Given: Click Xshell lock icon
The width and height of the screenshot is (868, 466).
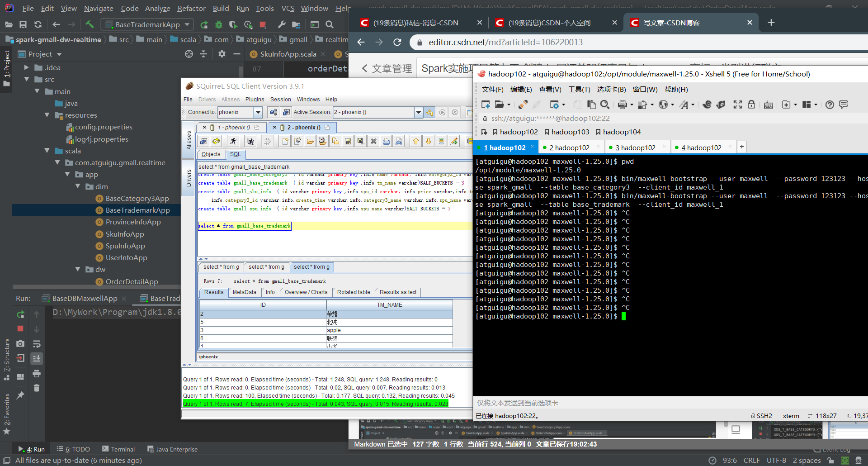Looking at the screenshot, I should (x=751, y=105).
